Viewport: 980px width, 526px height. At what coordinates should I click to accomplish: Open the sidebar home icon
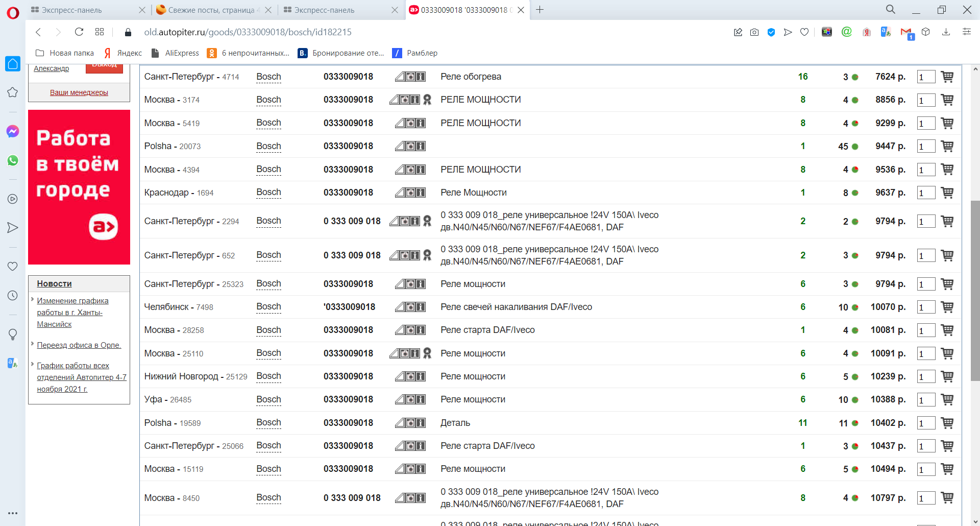click(13, 64)
